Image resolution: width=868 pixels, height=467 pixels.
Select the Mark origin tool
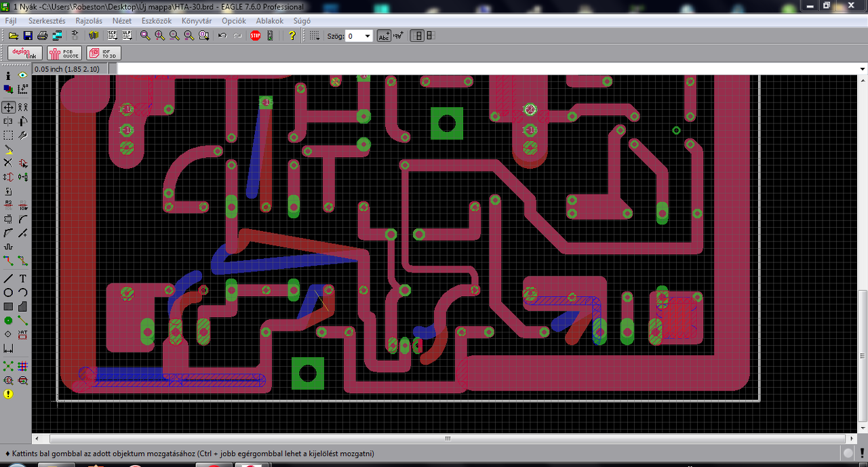point(23,89)
